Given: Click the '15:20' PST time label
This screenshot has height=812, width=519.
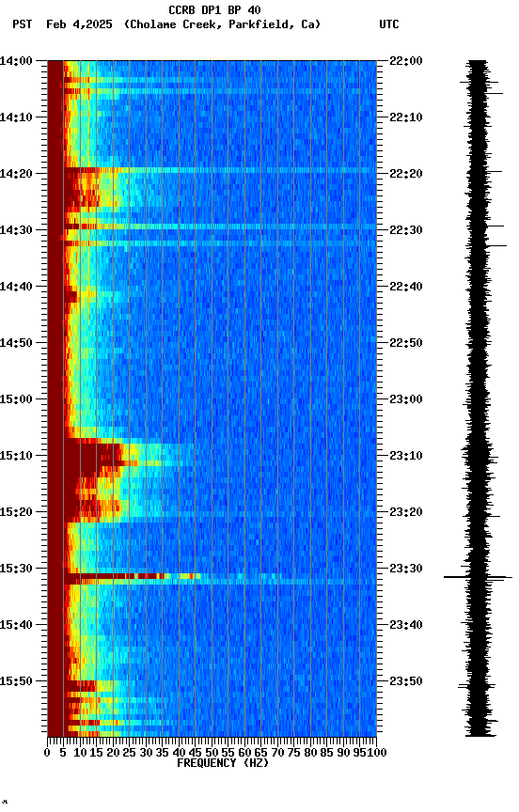Looking at the screenshot, I should click(x=16, y=512).
